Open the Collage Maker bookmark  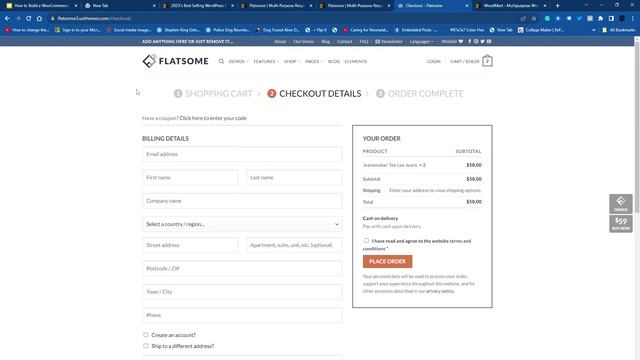(541, 30)
